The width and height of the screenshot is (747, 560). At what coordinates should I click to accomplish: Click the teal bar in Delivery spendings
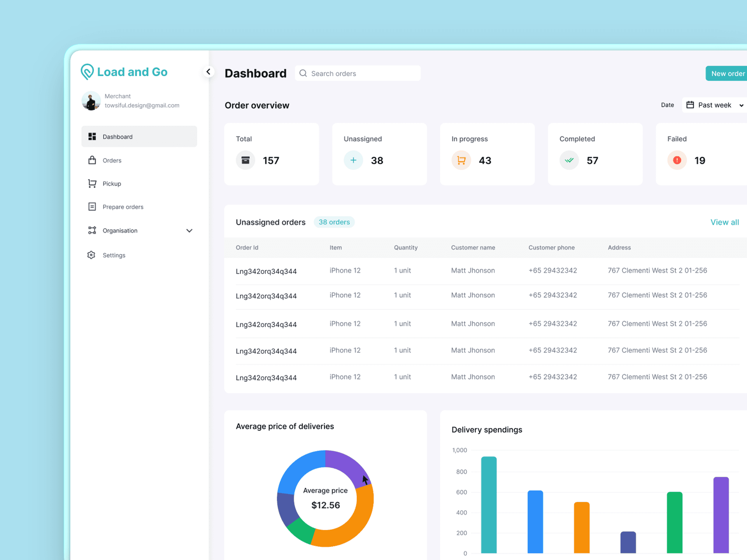[x=489, y=506]
